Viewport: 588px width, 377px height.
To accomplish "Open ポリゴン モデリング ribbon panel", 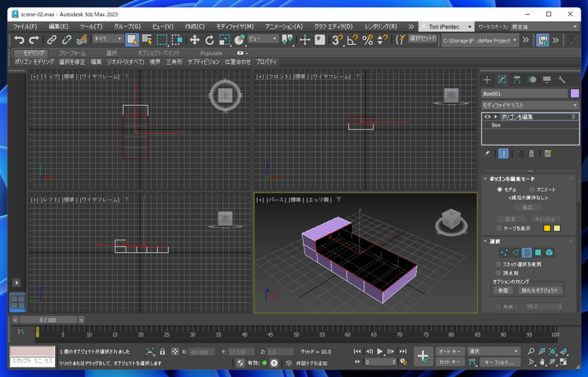I will coord(34,62).
